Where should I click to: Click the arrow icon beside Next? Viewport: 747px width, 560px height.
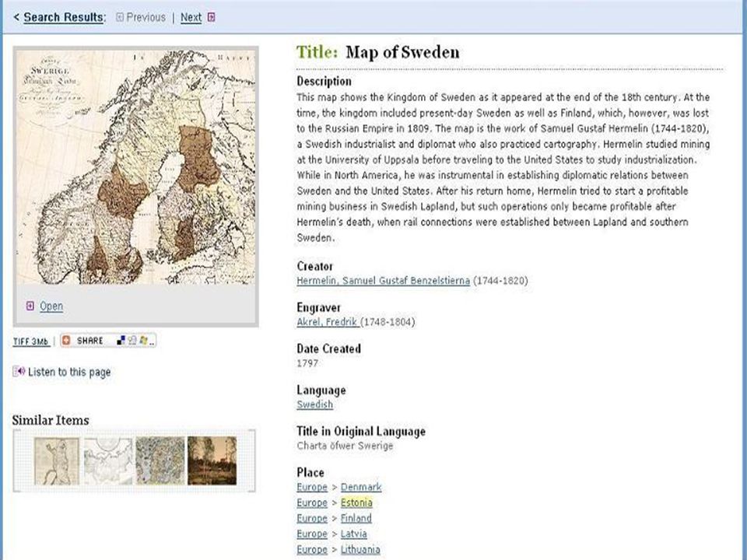[212, 17]
